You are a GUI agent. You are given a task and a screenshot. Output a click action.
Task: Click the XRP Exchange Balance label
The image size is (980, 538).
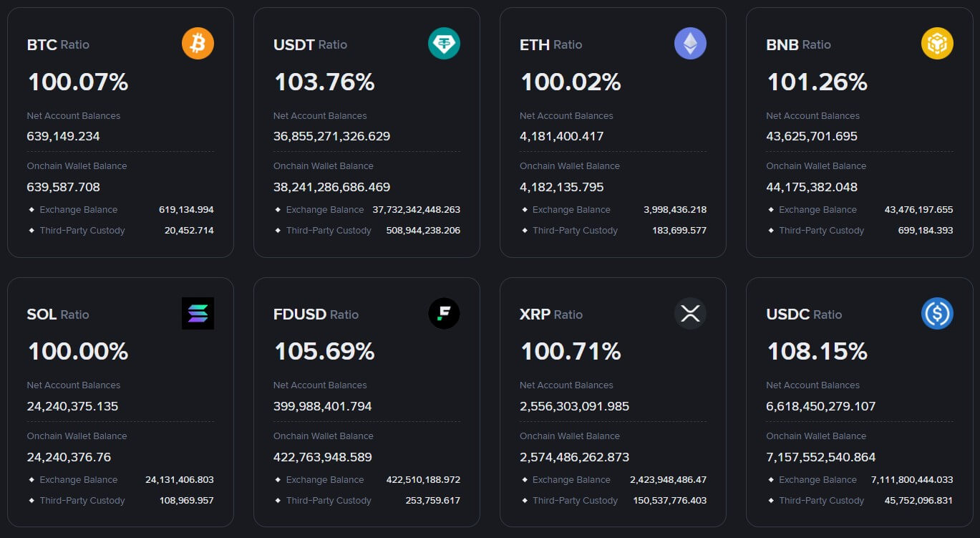click(x=571, y=480)
